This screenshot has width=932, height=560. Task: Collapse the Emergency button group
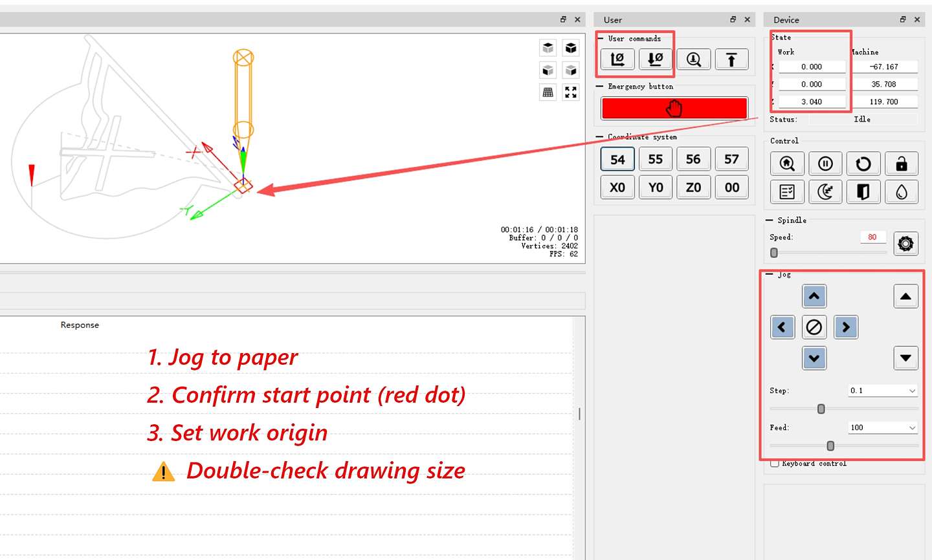pyautogui.click(x=601, y=87)
